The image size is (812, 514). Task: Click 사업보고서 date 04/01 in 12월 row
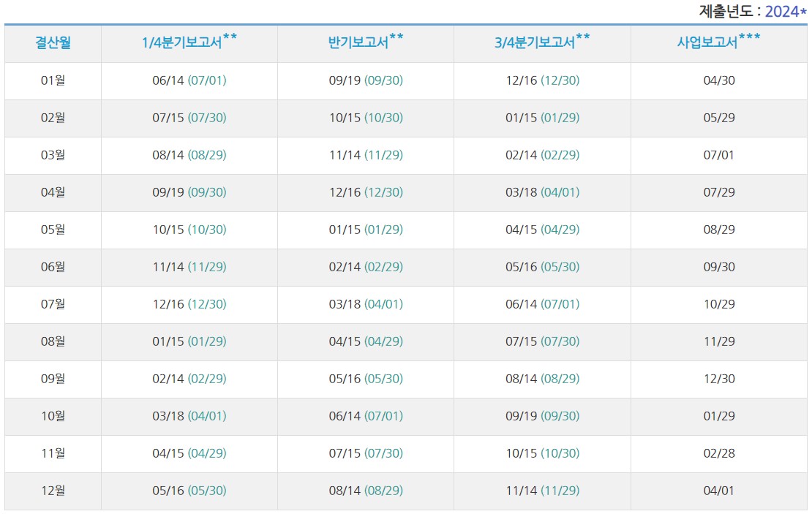point(719,490)
